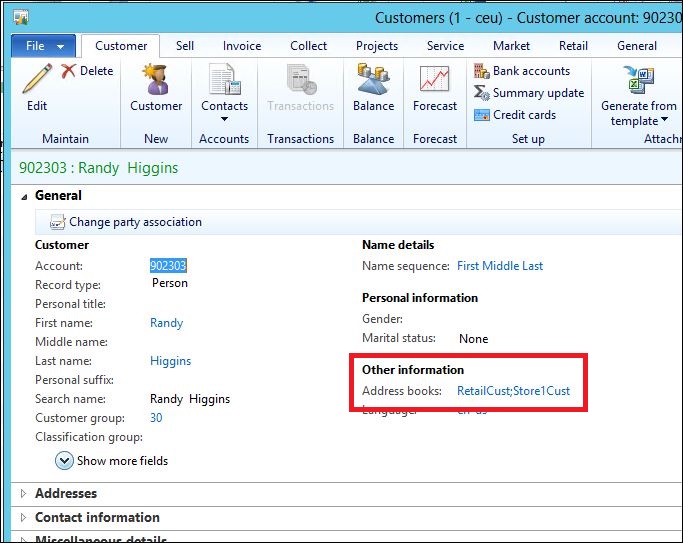Create a new Customer from ribbon

(x=156, y=80)
